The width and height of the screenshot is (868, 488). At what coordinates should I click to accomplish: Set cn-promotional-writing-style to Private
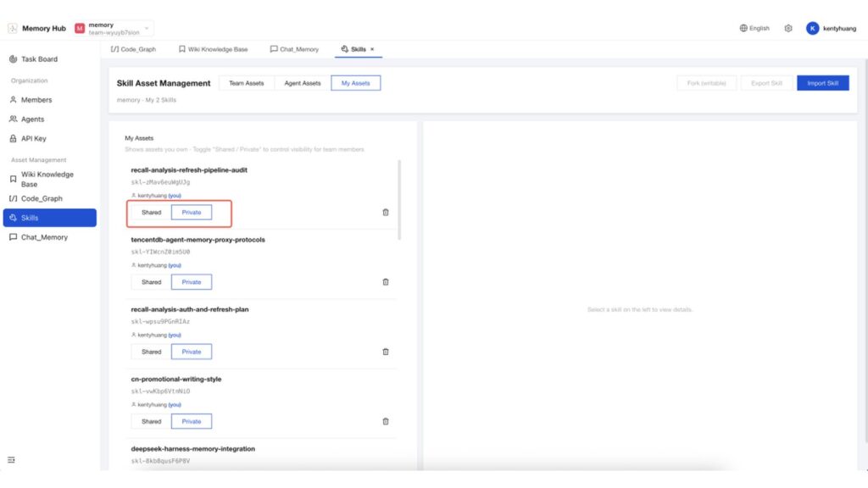tap(192, 422)
